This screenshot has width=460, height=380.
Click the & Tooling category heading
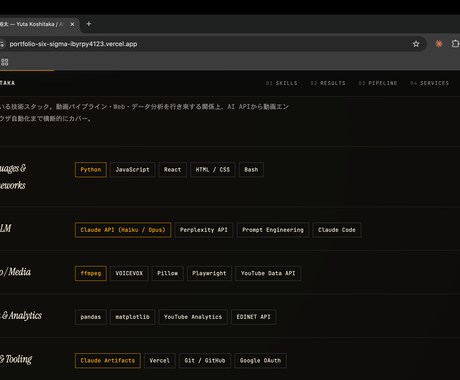(x=16, y=359)
